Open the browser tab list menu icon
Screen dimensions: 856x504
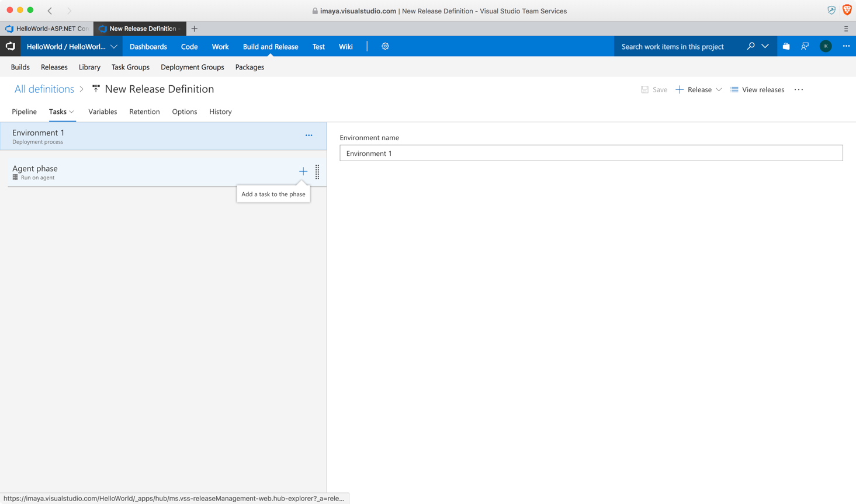tap(846, 29)
